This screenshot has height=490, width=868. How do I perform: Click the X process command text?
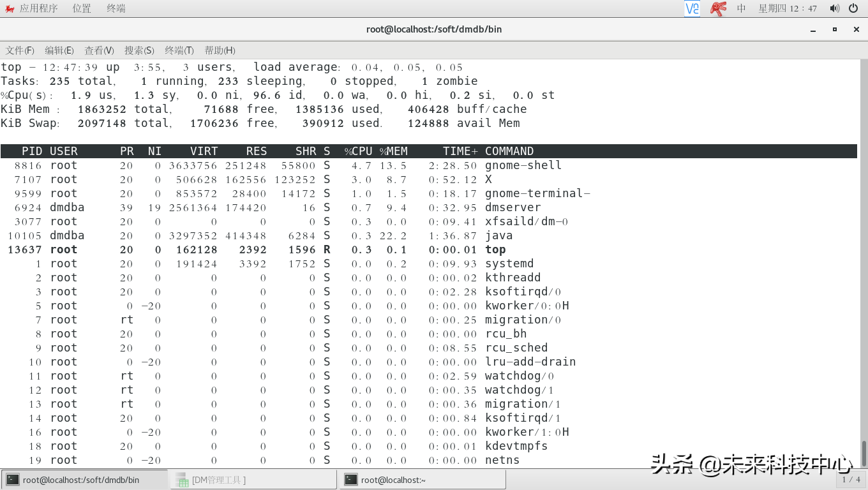(x=488, y=179)
